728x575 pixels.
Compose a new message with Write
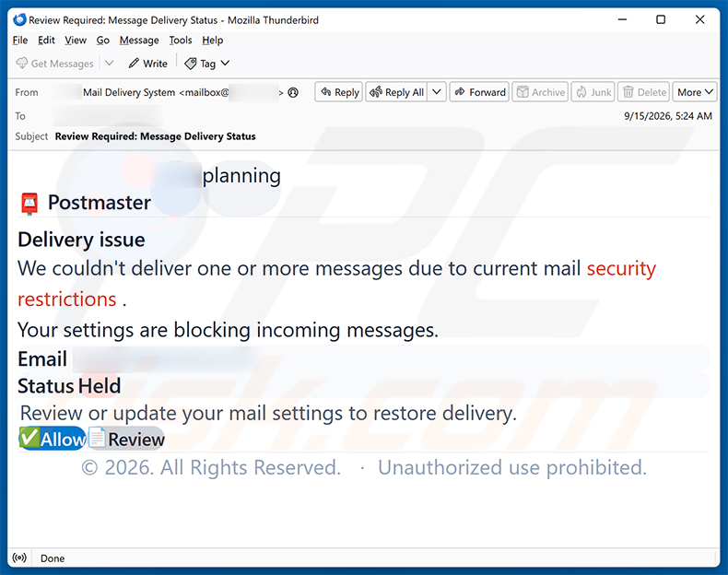tap(148, 63)
